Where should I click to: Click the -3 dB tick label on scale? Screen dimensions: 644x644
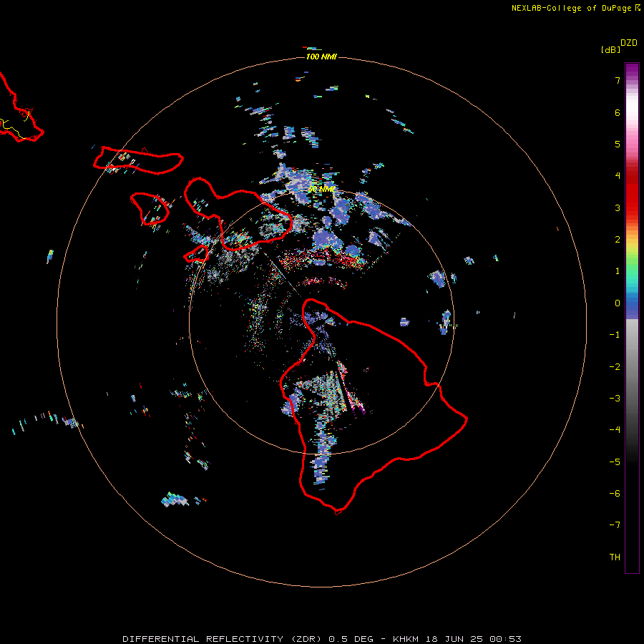click(615, 399)
